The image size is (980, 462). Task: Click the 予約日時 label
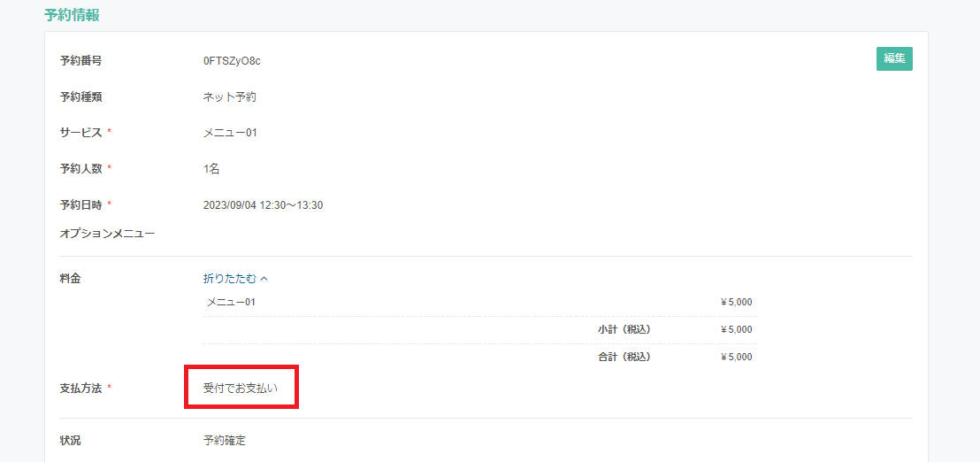pos(80,204)
